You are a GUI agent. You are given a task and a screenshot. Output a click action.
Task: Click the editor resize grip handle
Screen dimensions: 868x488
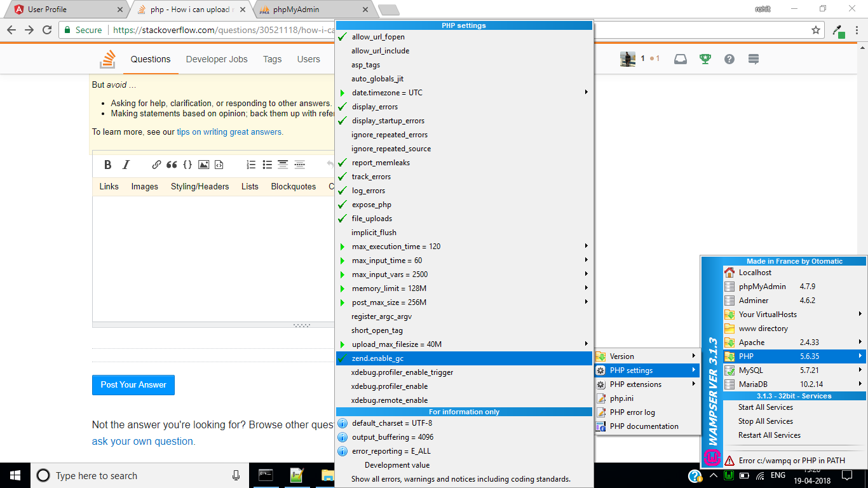pyautogui.click(x=301, y=325)
